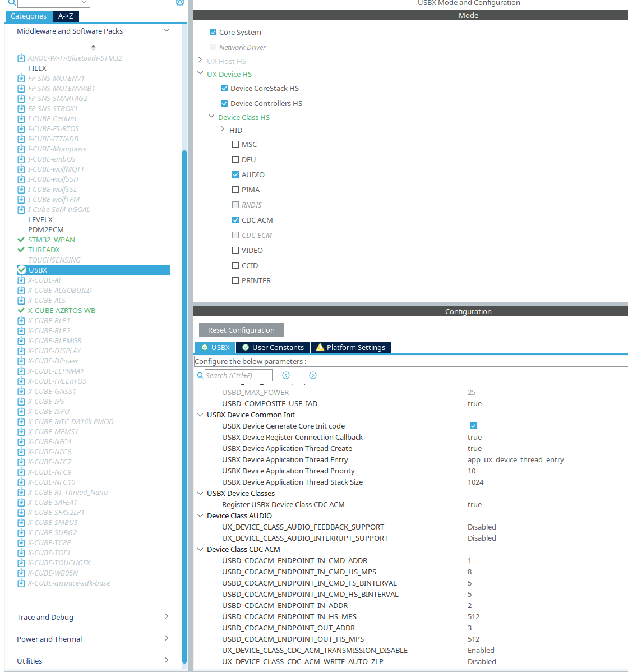Click the Reset Configuration button
This screenshot has width=628, height=672.
[x=241, y=330]
